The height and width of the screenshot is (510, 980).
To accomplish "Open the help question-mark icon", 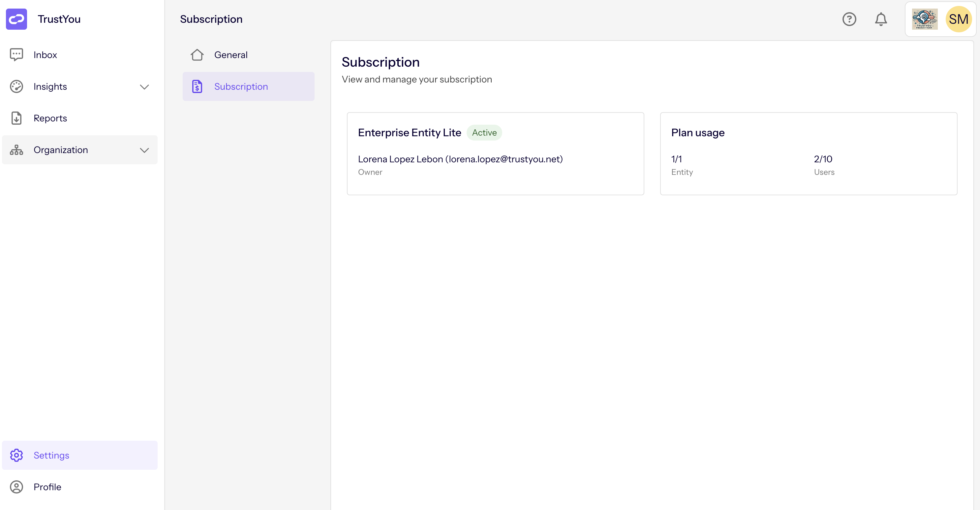I will click(849, 19).
